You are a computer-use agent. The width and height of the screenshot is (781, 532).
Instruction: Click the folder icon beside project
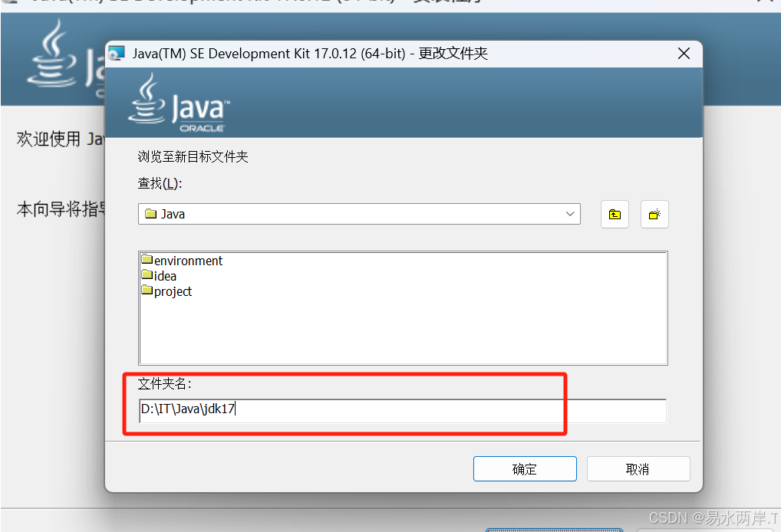147,290
